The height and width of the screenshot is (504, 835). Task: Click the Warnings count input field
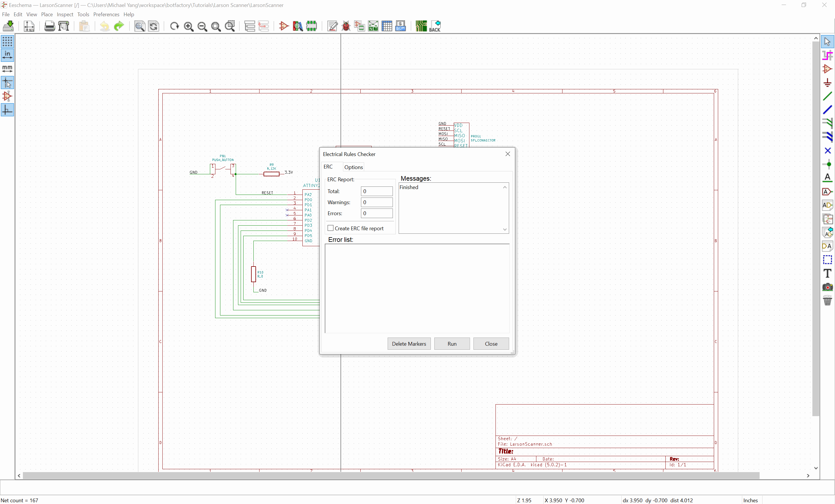pos(376,202)
